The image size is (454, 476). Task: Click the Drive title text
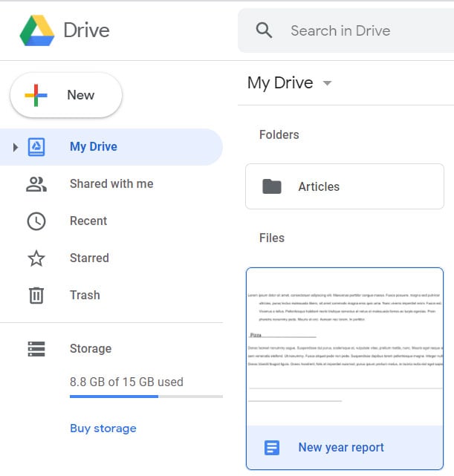coord(86,30)
